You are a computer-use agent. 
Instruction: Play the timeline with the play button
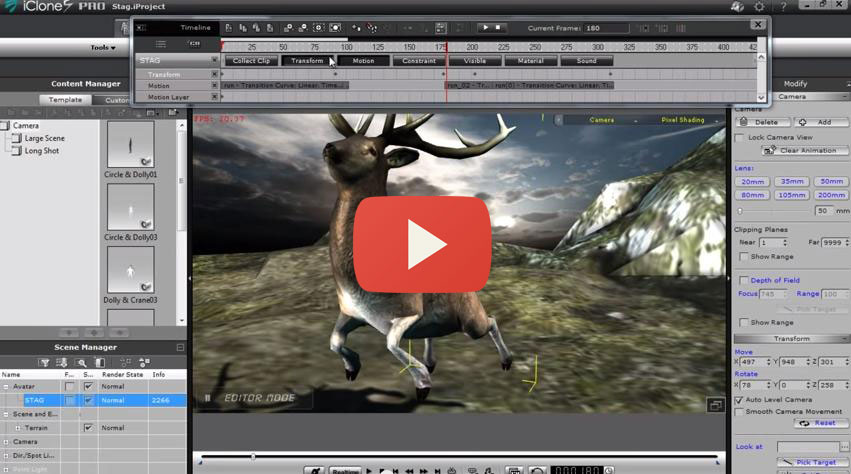(485, 27)
